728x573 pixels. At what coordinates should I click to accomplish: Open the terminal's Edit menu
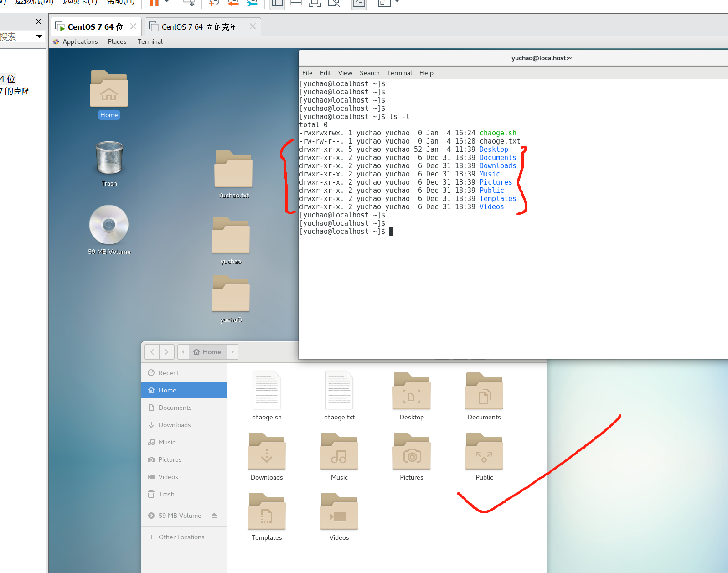pos(325,73)
